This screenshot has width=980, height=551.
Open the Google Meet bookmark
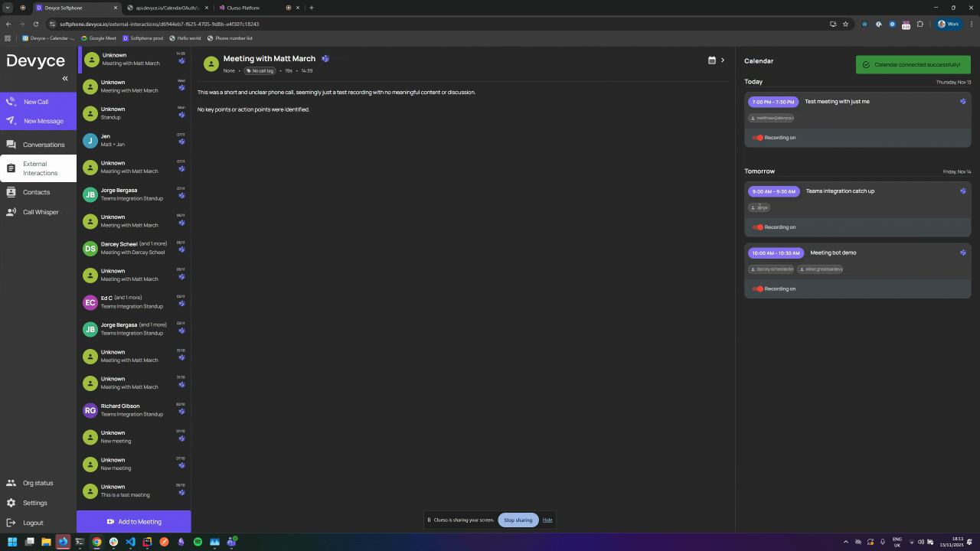tap(99, 37)
